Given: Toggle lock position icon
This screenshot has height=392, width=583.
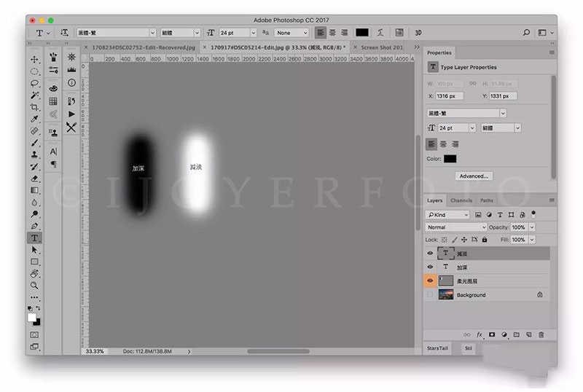Looking at the screenshot, I should [x=464, y=240].
